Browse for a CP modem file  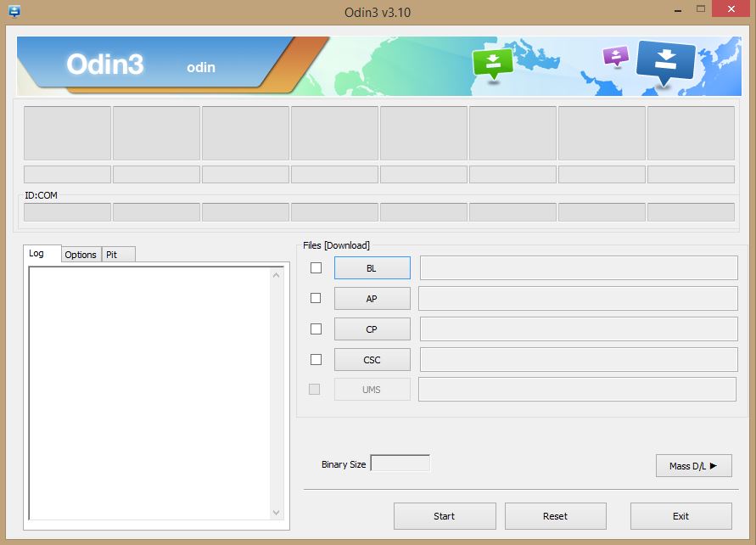point(372,329)
